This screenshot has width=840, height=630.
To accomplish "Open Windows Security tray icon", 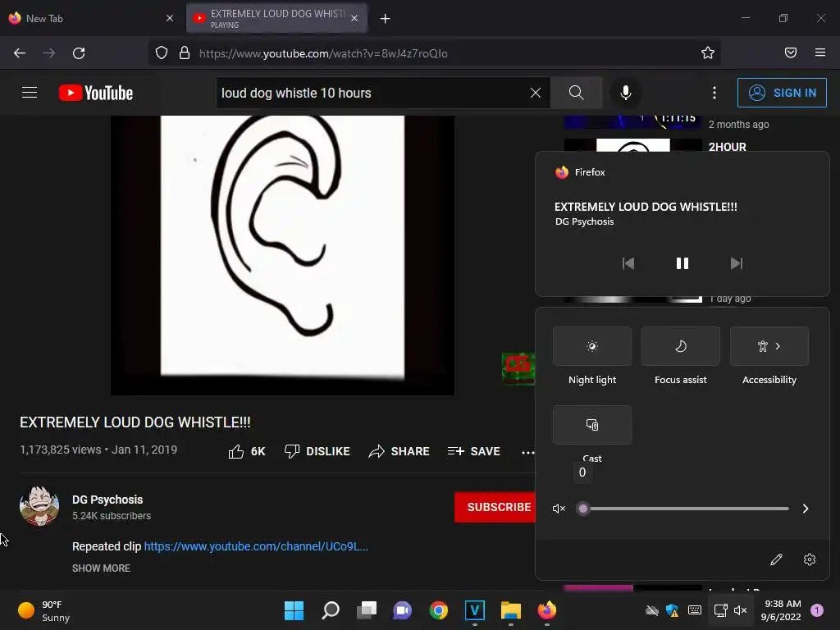I will point(673,610).
